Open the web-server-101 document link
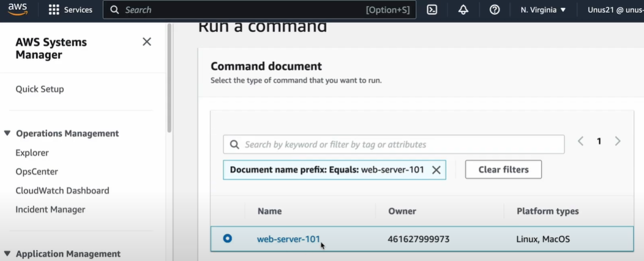 288,239
